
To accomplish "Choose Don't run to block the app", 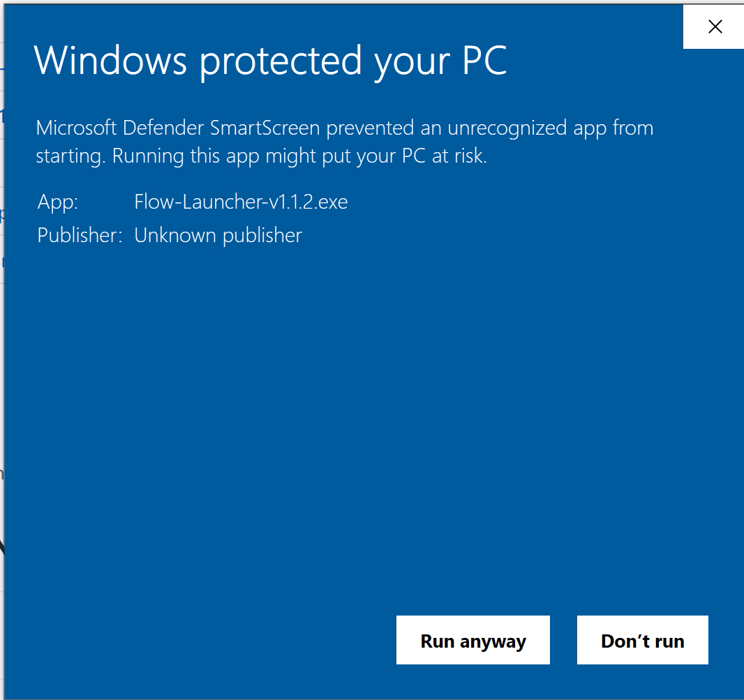I will click(x=643, y=640).
